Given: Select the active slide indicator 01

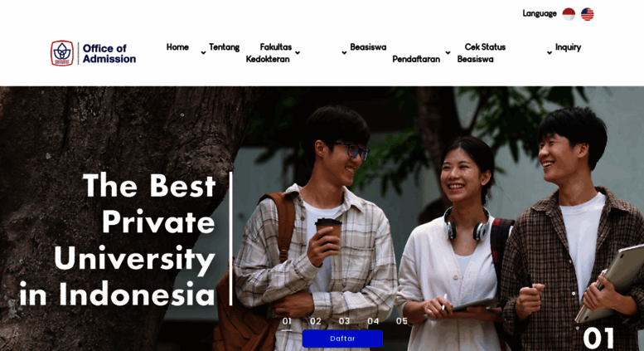Looking at the screenshot, I should pos(287,322).
